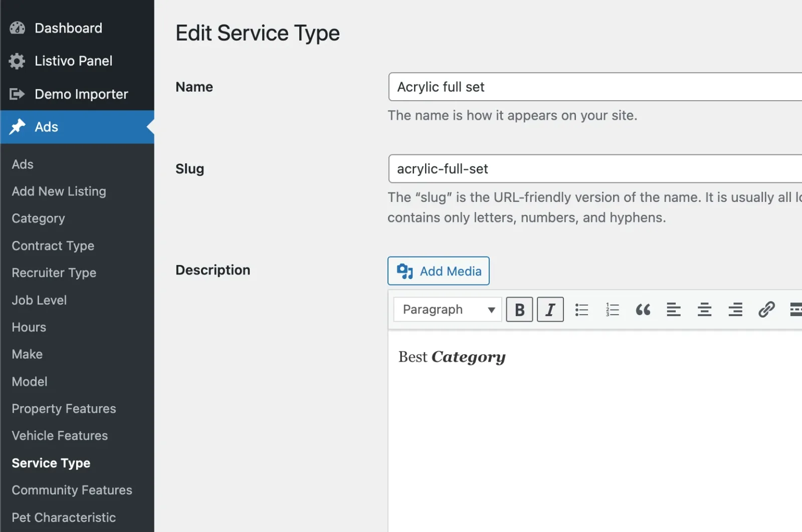This screenshot has height=532, width=802.
Task: Open Hours submenu item
Action: tap(29, 327)
